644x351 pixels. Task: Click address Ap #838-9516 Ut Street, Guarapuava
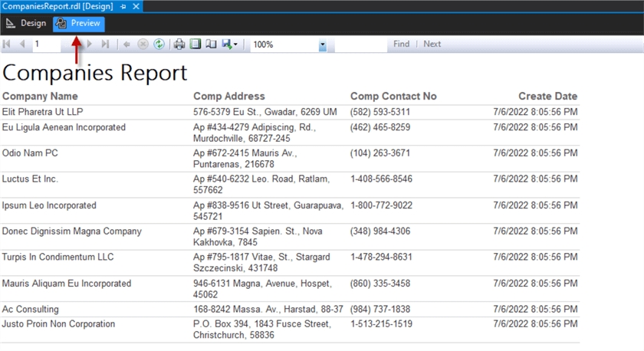tap(268, 211)
